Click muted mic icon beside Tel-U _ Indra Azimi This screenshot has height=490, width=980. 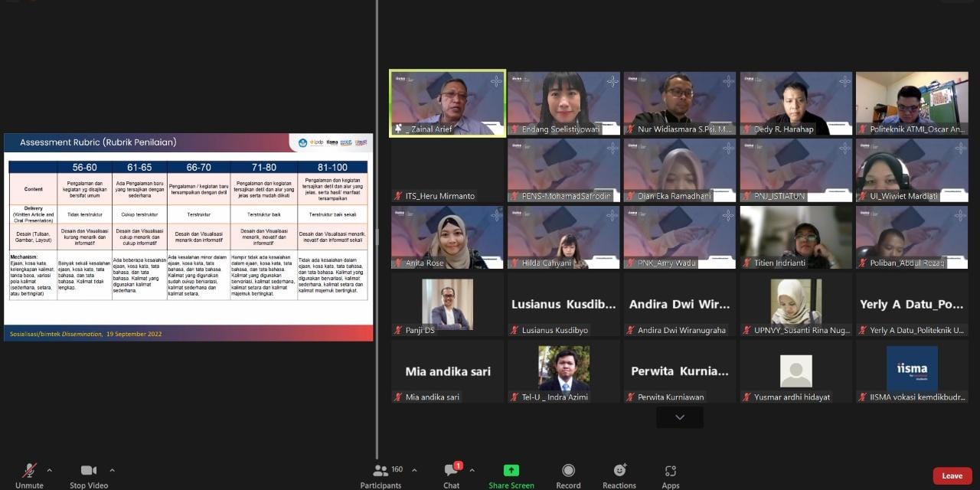(x=514, y=397)
